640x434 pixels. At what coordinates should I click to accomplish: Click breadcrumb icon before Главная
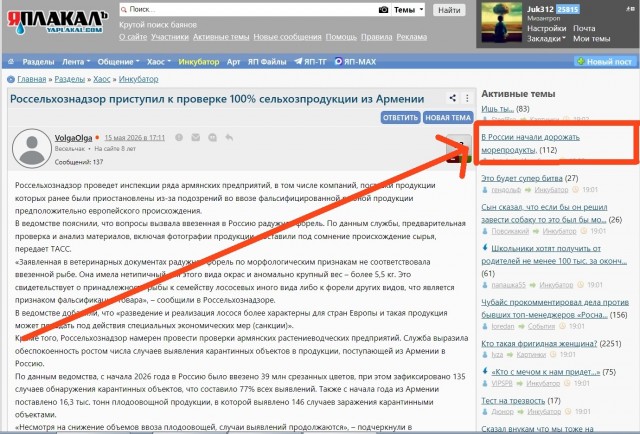(11, 79)
